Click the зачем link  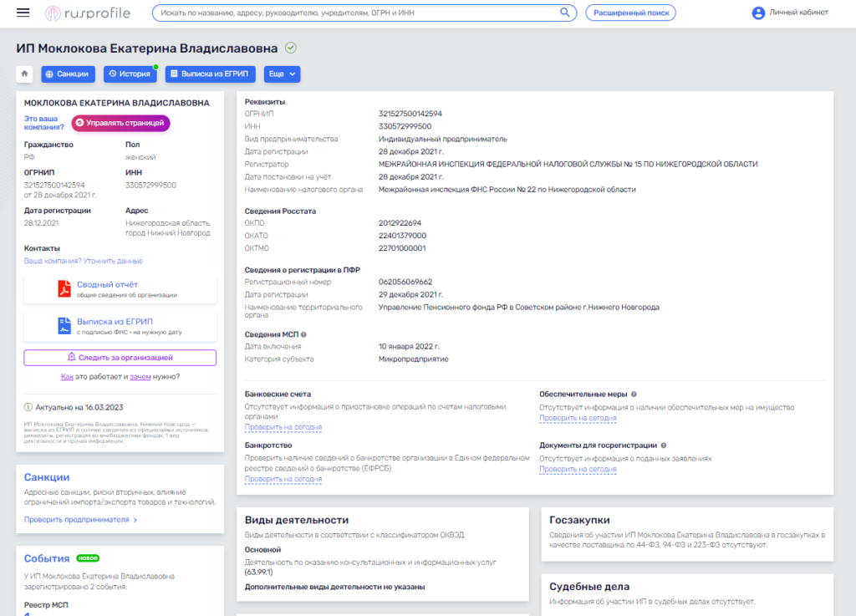[140, 376]
